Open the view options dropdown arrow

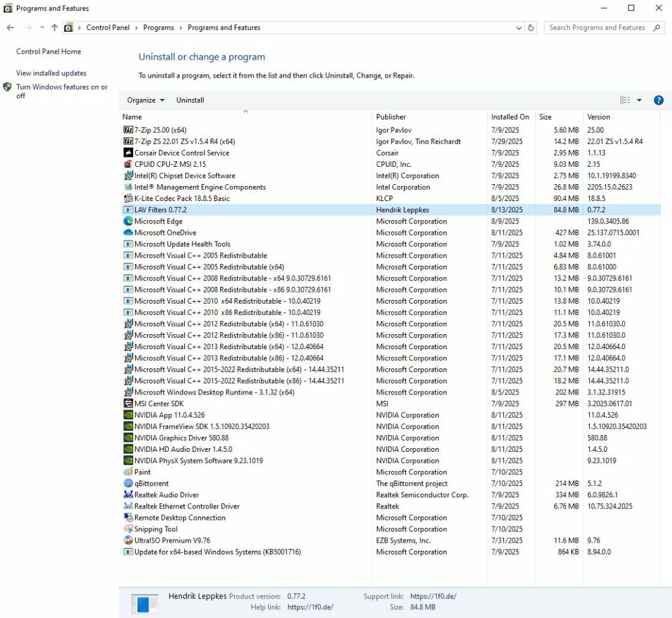(x=639, y=100)
